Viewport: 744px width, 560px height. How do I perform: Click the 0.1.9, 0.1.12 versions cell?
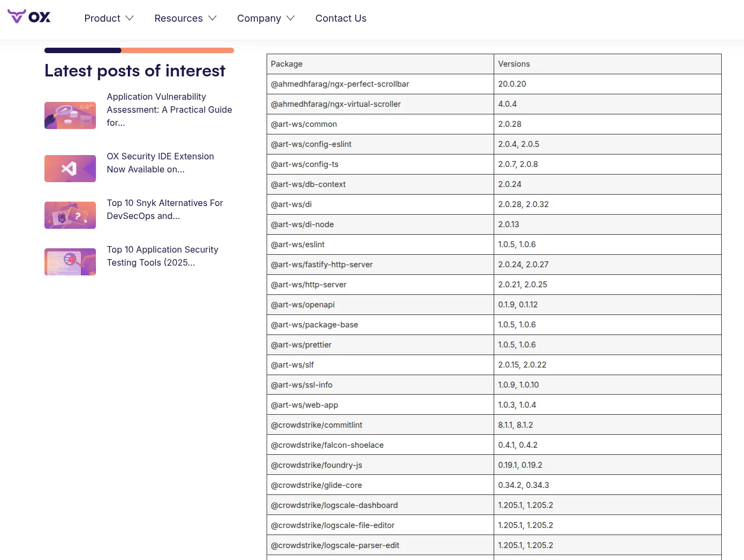point(607,305)
